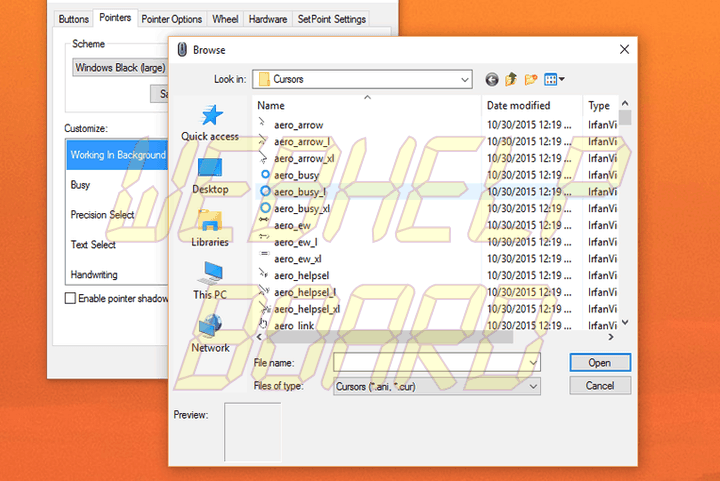Viewport: 720px width, 481px height.
Task: Switch to the Hardware tab
Action: point(268,19)
